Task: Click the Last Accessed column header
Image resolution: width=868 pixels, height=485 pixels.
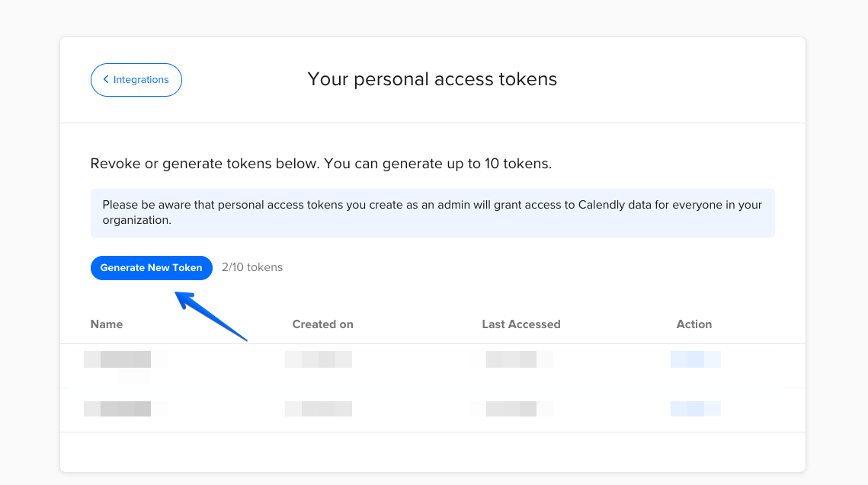Action: click(x=520, y=324)
